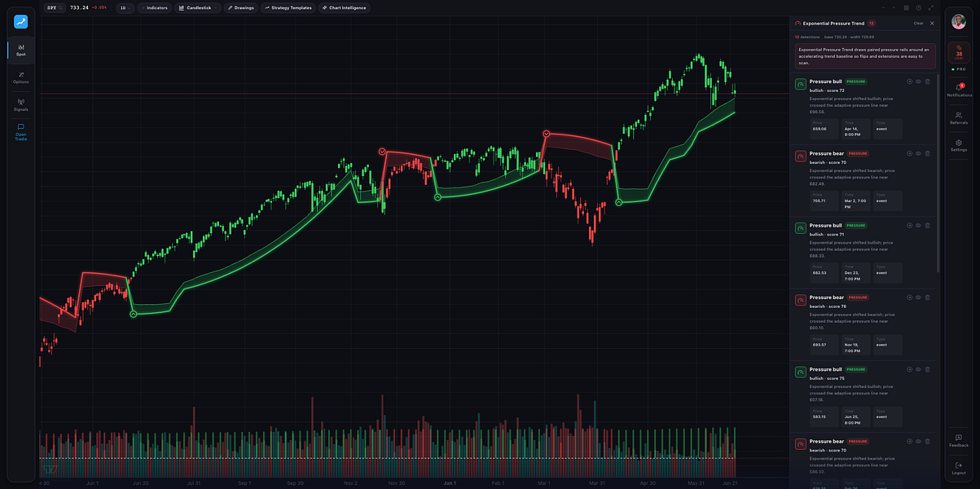This screenshot has height=489, width=980.
Task: Delete the score 72 Pressure bull detection
Action: [927, 81]
